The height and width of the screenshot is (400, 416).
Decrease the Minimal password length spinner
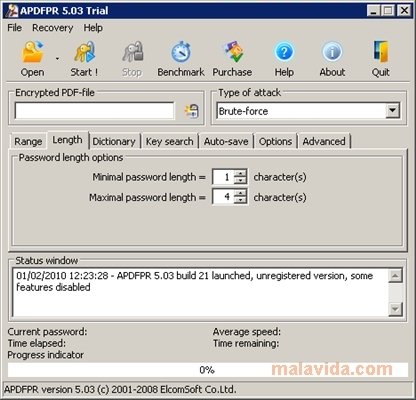[x=240, y=180]
